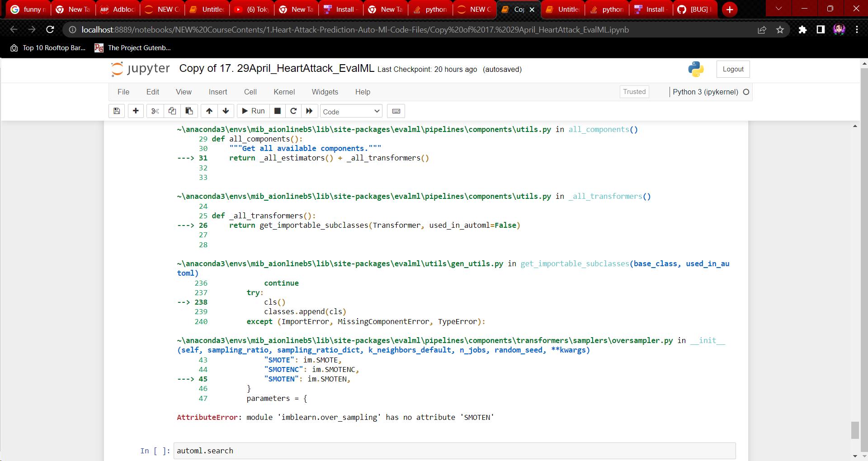This screenshot has width=868, height=461.
Task: Open the browser profile avatar
Action: tap(839, 30)
